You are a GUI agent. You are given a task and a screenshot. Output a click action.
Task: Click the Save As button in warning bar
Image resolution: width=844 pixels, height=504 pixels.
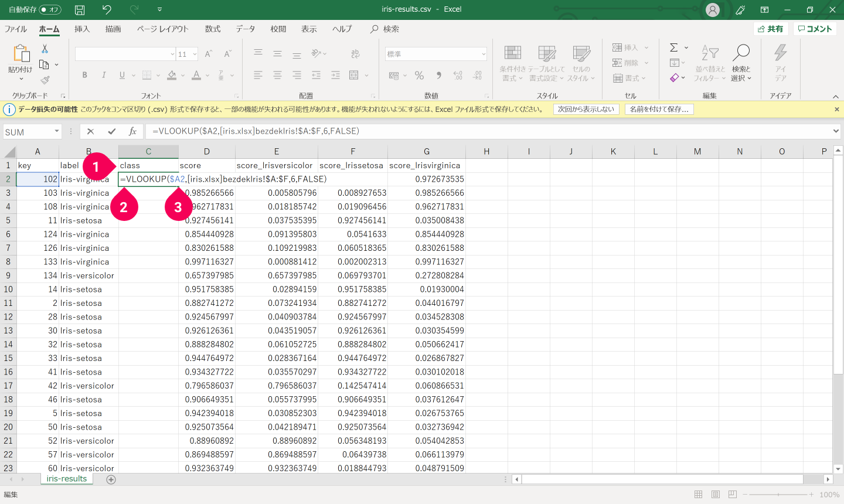[x=659, y=109]
